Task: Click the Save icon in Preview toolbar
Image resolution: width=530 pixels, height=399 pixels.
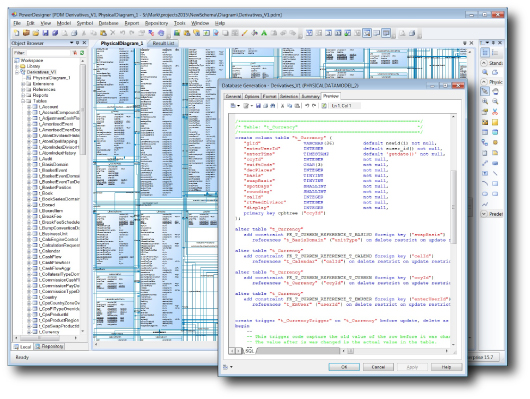Action: pyautogui.click(x=258, y=106)
